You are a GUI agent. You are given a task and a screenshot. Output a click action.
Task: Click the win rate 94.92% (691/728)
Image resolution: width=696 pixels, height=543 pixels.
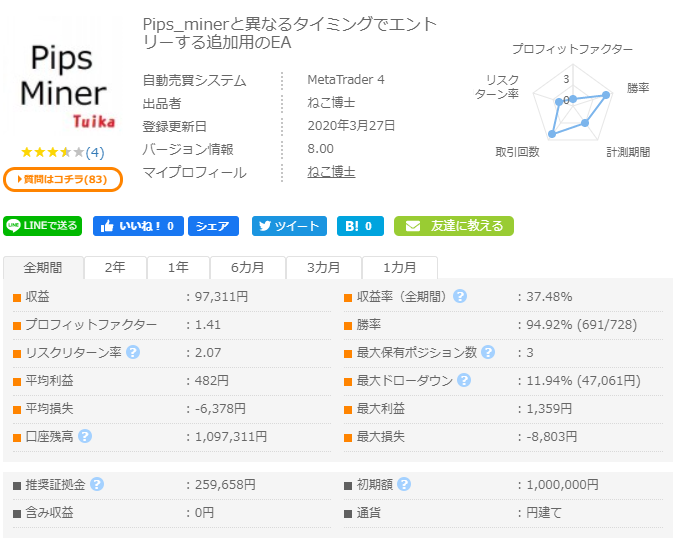click(582, 325)
